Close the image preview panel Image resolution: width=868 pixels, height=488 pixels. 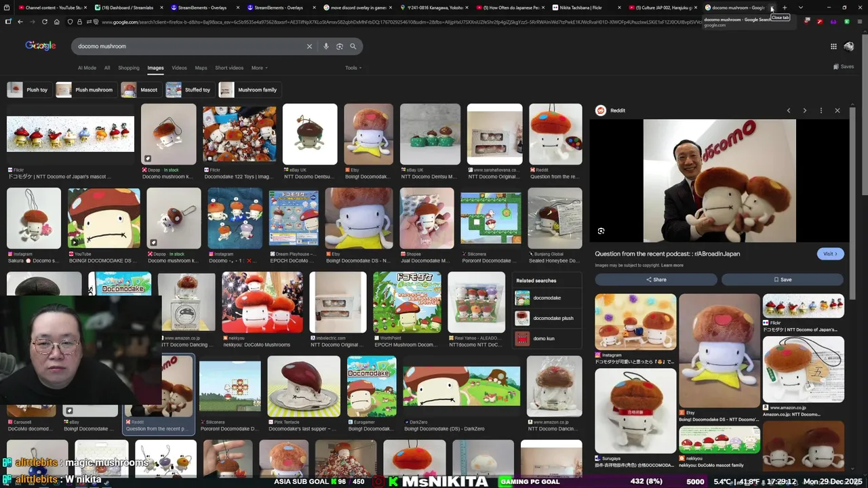click(x=837, y=110)
